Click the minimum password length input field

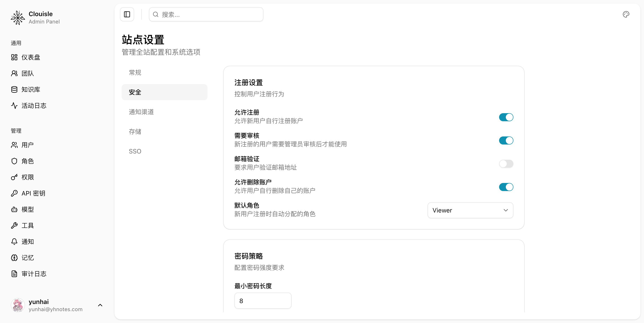[x=263, y=301]
